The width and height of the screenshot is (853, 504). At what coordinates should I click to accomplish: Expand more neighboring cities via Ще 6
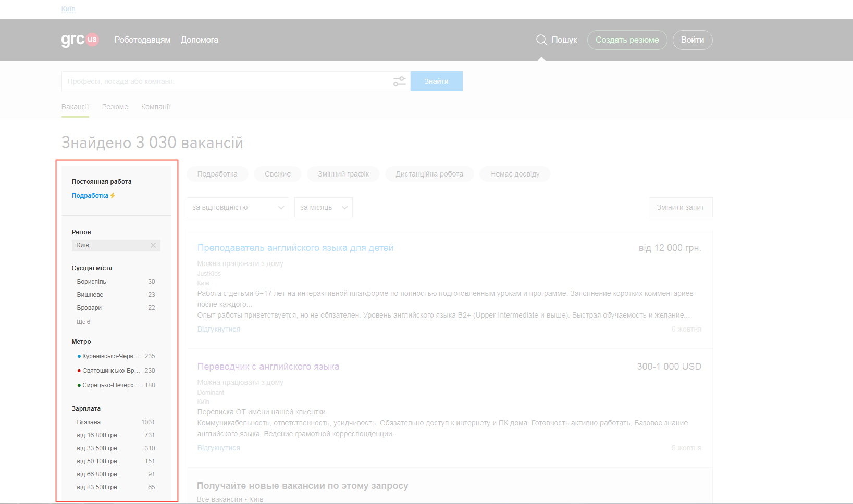tap(83, 322)
